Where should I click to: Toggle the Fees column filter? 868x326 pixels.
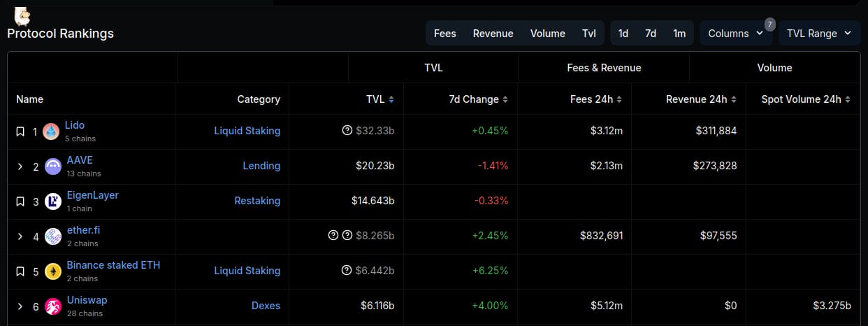pos(444,34)
